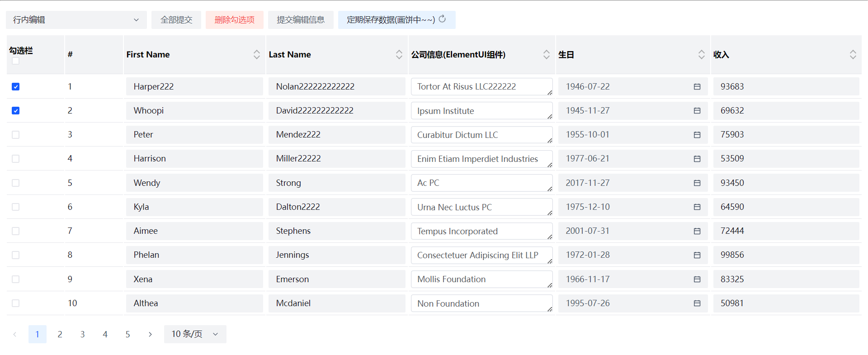Check the checkbox for row 3 Peter

pos(16,135)
